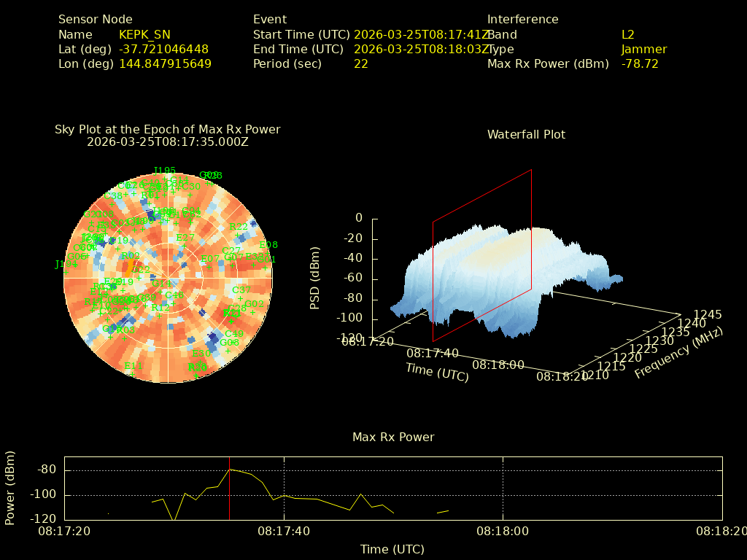The height and width of the screenshot is (560, 747).
Task: Click the Waterfall Plot title
Action: [x=526, y=135]
